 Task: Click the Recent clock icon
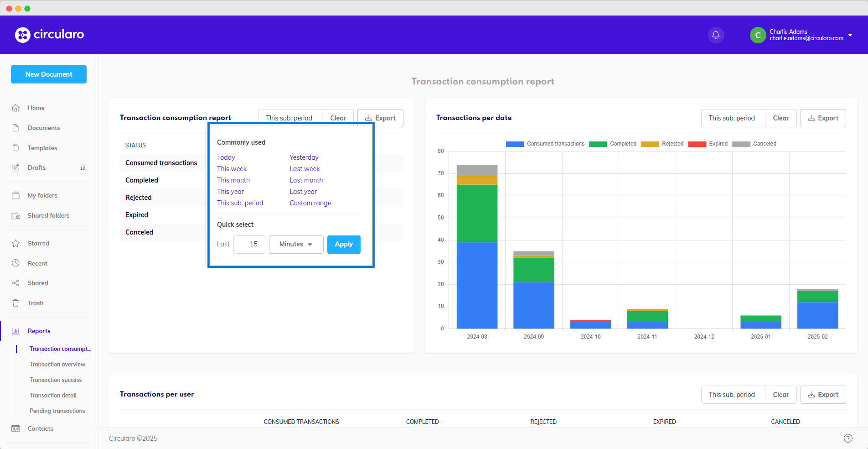click(x=15, y=263)
